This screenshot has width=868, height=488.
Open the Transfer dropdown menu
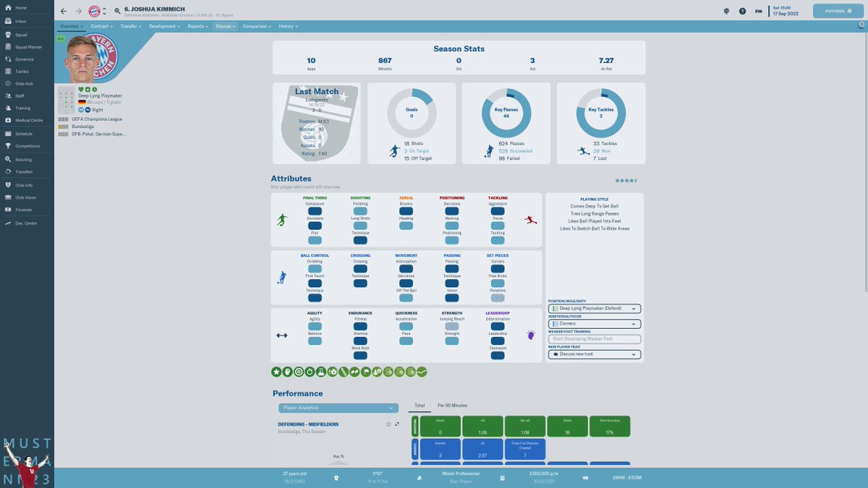tap(131, 26)
